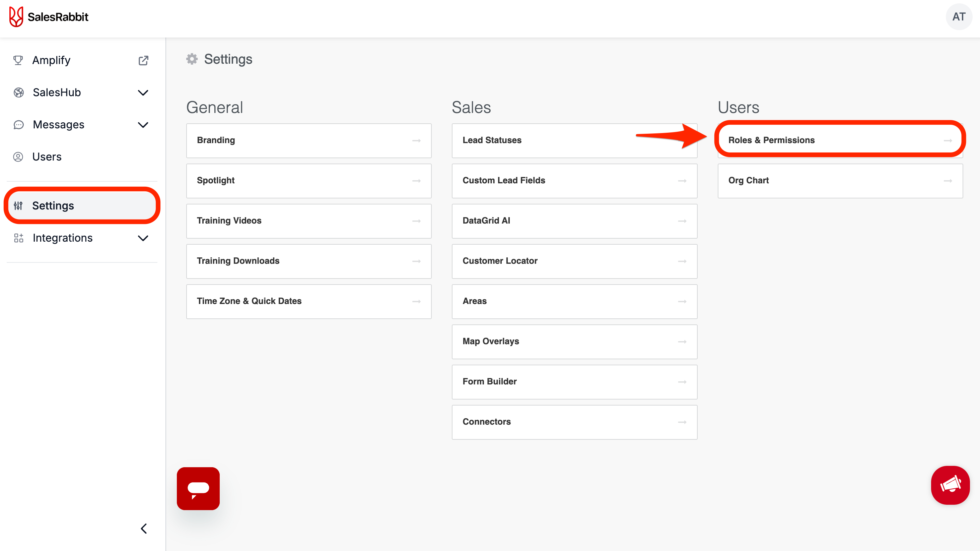Select Settings in the sidebar
The image size is (980, 551).
point(81,206)
